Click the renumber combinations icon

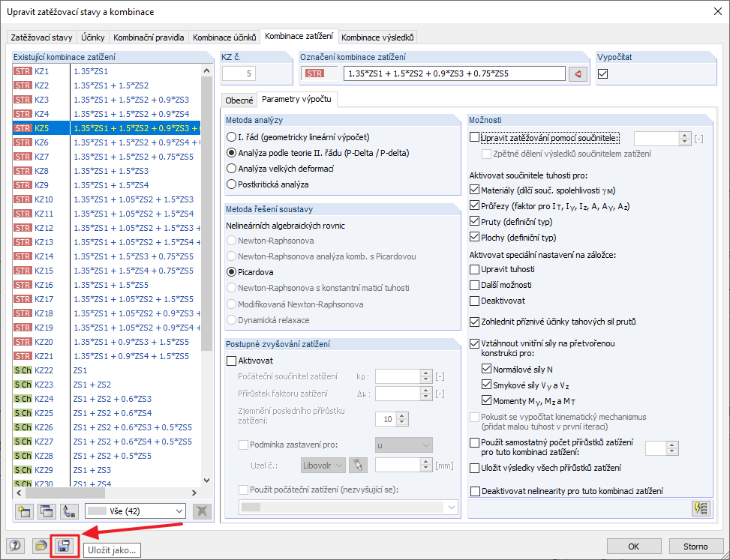pyautogui.click(x=69, y=511)
